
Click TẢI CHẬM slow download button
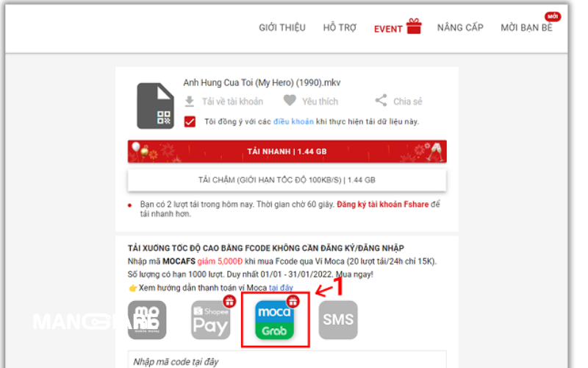(287, 180)
